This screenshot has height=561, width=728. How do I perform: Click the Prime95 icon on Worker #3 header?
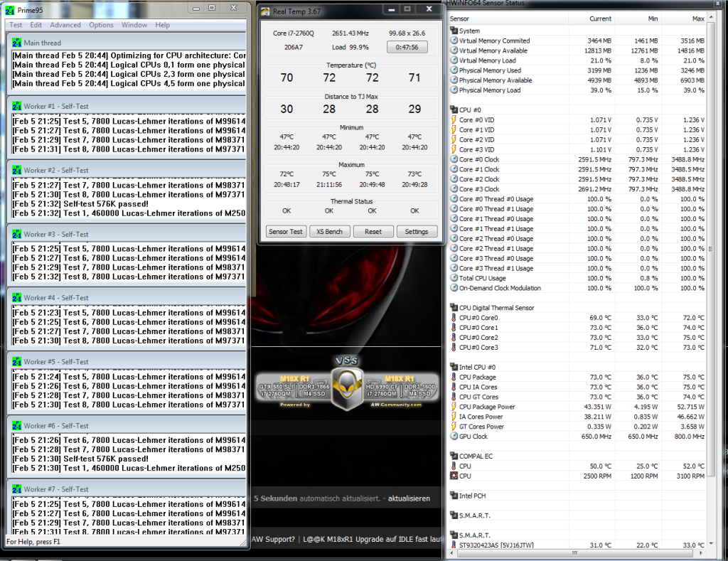16,233
